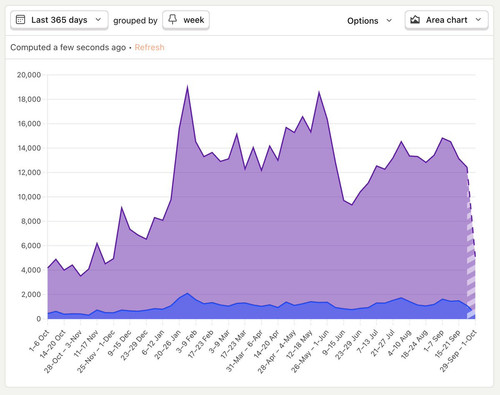Click the Refresh link
Screen dimensions: 500x395
click(x=149, y=47)
